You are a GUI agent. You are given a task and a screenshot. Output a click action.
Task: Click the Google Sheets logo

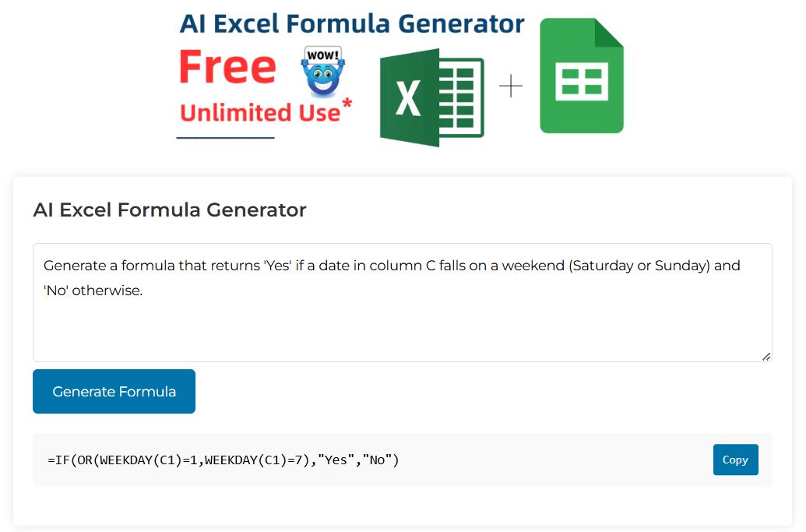(581, 76)
